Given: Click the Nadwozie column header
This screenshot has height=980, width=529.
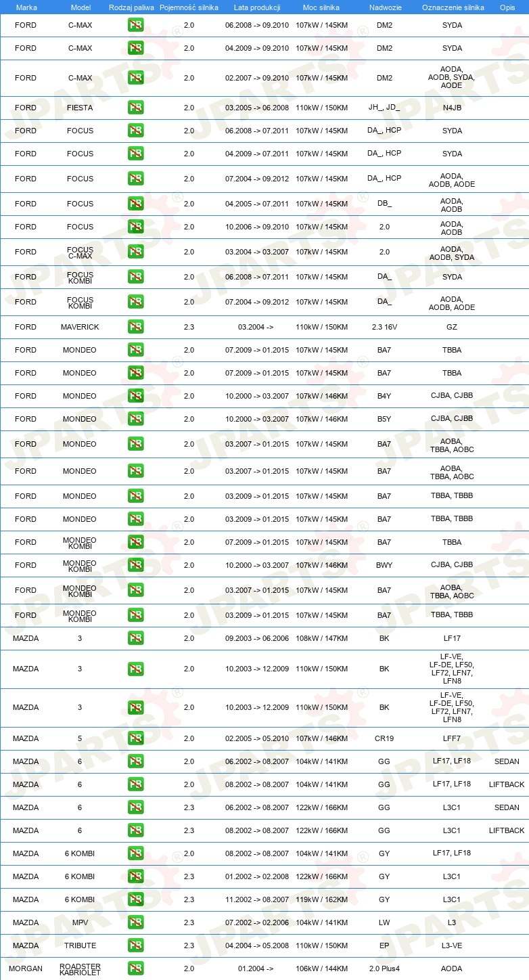Looking at the screenshot, I should [x=384, y=7].
